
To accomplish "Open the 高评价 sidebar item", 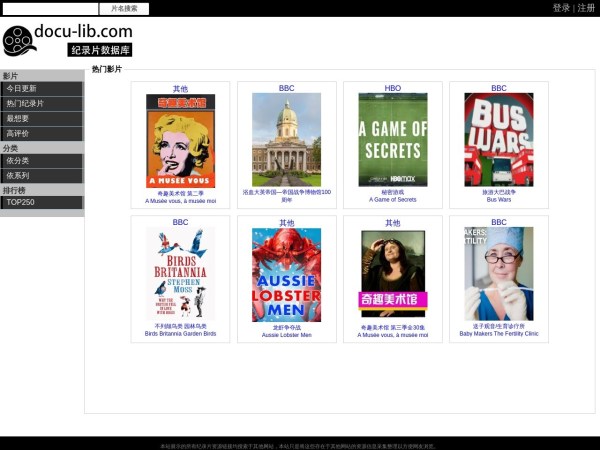I will (42, 133).
